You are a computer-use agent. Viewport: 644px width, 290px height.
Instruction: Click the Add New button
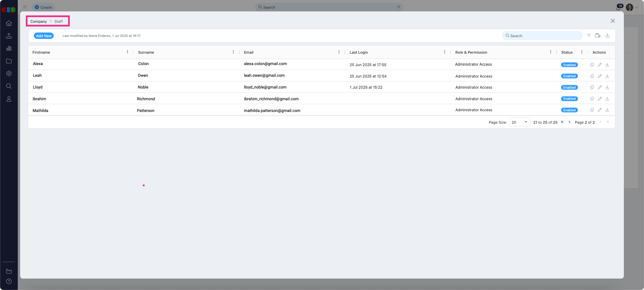pyautogui.click(x=44, y=36)
